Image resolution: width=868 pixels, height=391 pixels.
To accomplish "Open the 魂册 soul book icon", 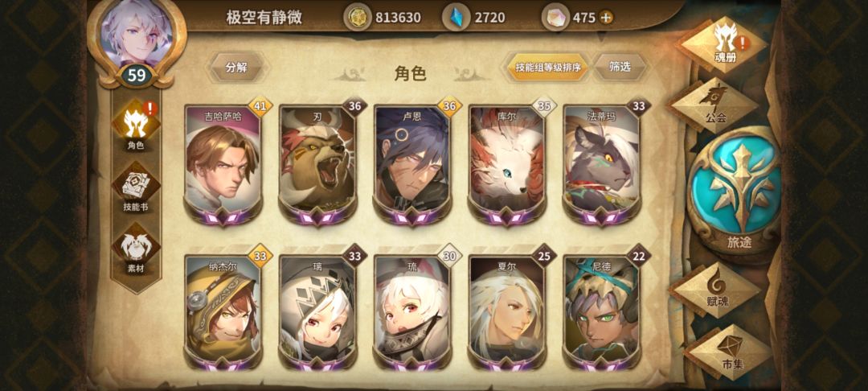I will tap(725, 44).
